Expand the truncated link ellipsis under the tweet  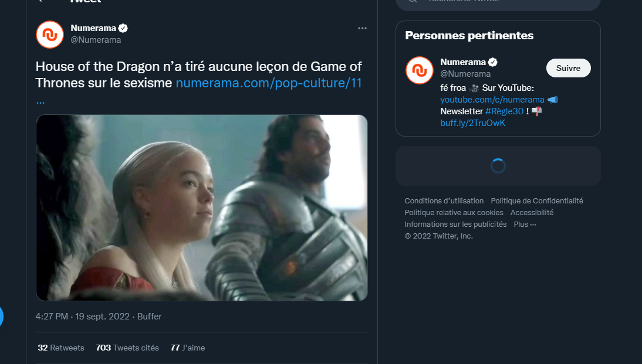[40, 101]
